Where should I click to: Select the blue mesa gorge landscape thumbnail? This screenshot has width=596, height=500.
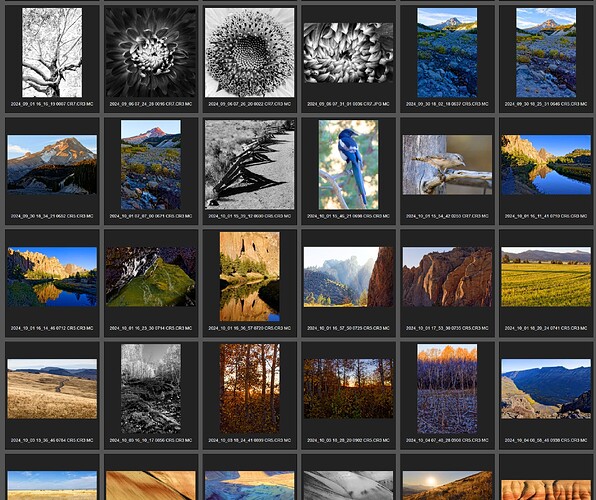(546, 389)
